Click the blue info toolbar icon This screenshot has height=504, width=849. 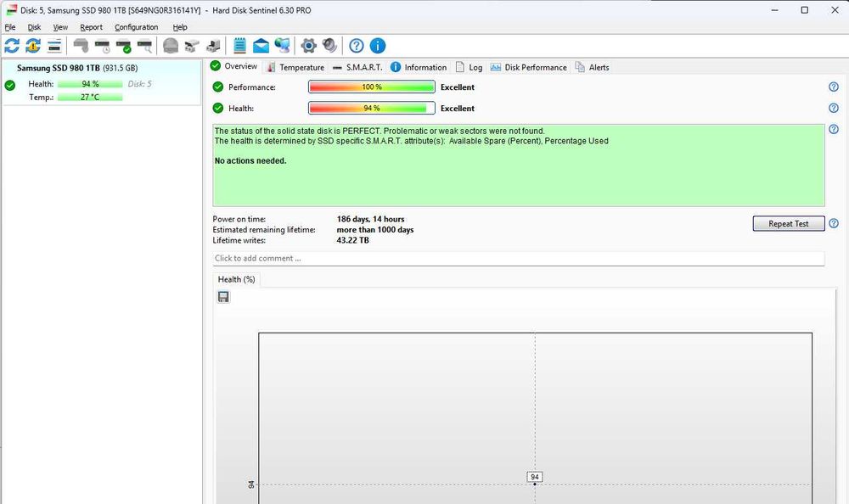click(x=378, y=46)
